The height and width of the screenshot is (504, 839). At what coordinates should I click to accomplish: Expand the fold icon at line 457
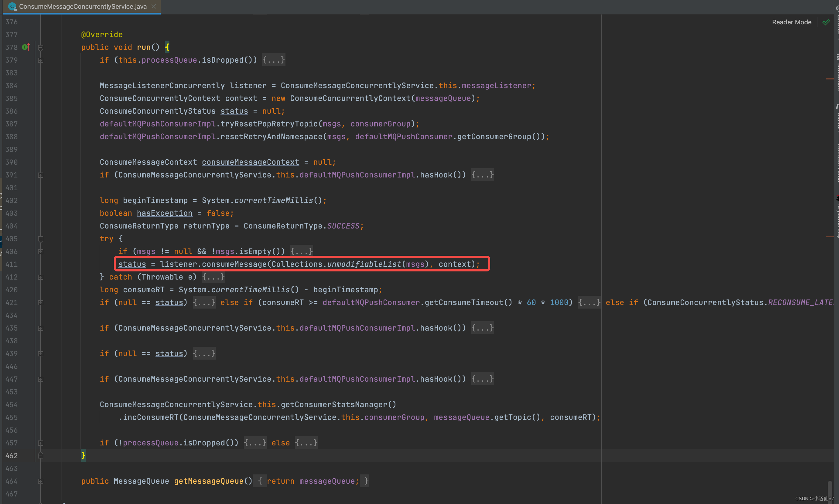point(40,443)
